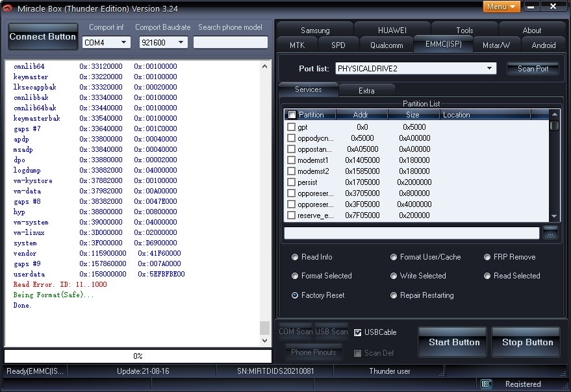The image size is (571, 392).
Task: Select the Read Info radio option
Action: pos(295,257)
